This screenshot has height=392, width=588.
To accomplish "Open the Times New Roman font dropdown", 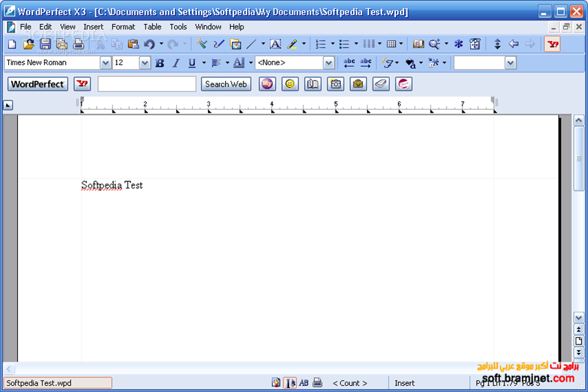I will tap(106, 62).
